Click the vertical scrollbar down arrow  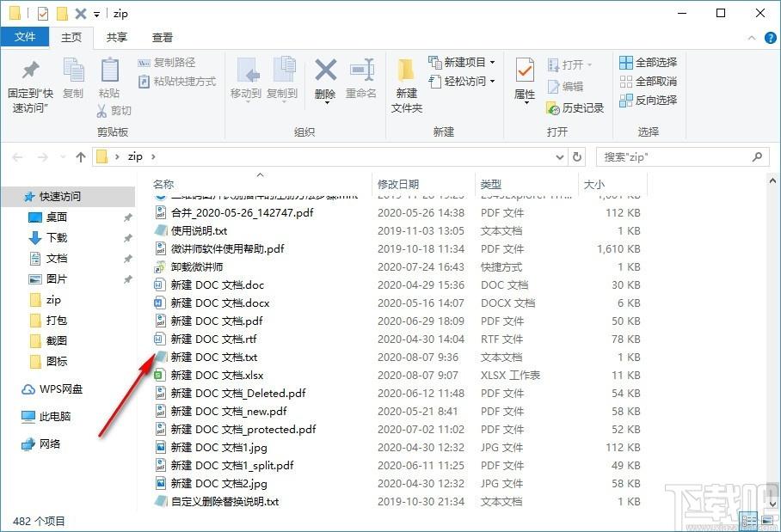[x=772, y=504]
